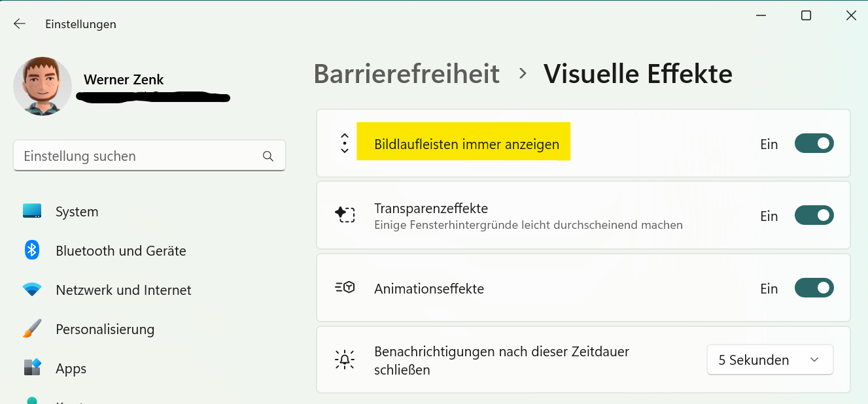The height and width of the screenshot is (404, 868).
Task: Click the Personalisierung paintbrush icon
Action: point(32,329)
